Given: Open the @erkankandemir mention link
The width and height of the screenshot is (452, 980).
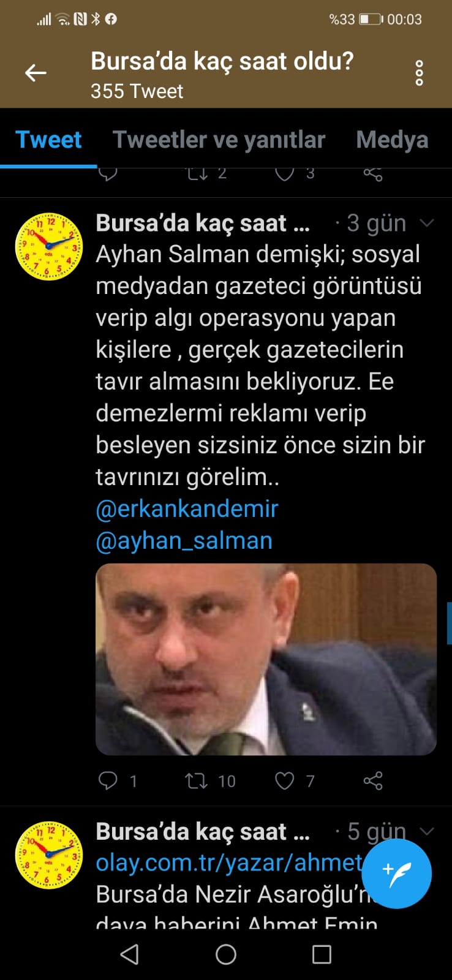Looking at the screenshot, I should click(x=187, y=508).
